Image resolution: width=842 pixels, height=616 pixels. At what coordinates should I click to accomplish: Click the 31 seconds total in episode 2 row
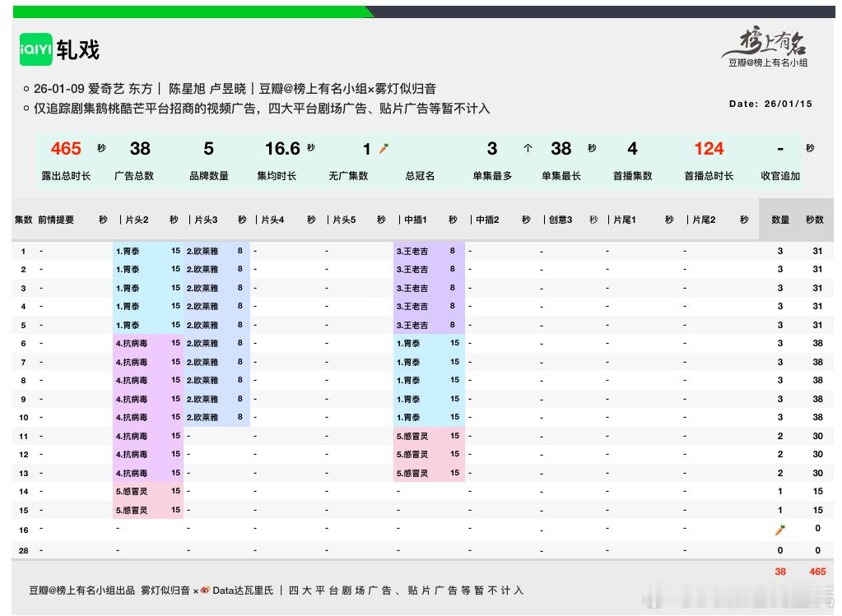click(x=817, y=270)
